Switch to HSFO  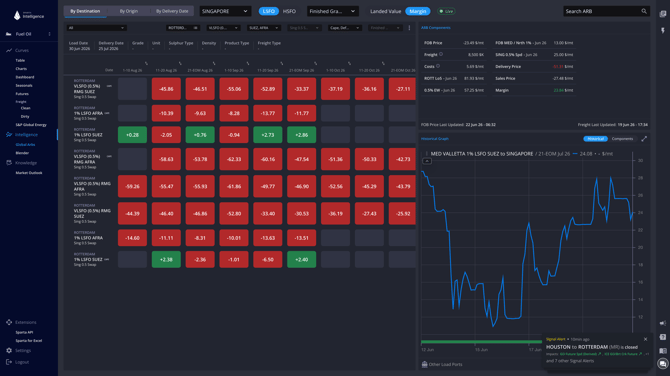(x=289, y=11)
